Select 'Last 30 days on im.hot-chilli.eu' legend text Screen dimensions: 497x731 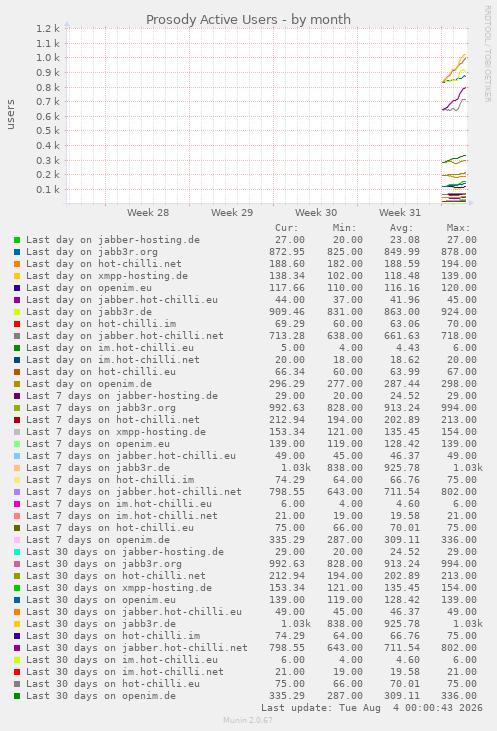coord(122,660)
